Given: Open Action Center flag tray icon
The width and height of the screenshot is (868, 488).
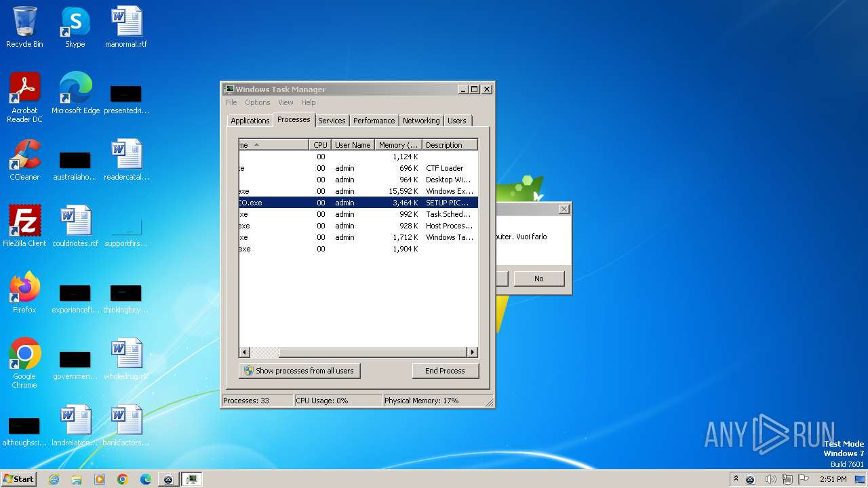Looking at the screenshot, I should 804,479.
